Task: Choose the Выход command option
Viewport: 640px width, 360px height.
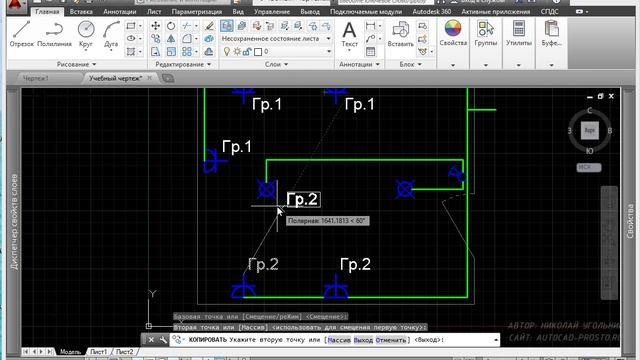Action: pyautogui.click(x=363, y=340)
